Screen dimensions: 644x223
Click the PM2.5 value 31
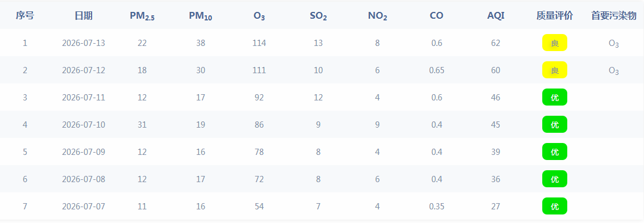[x=142, y=125]
